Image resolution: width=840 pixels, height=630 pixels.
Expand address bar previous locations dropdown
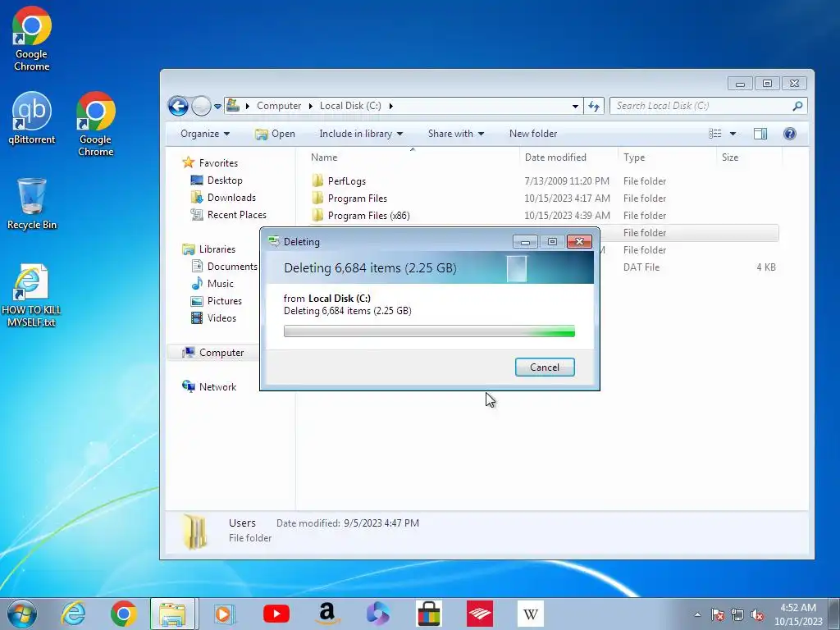pos(575,106)
